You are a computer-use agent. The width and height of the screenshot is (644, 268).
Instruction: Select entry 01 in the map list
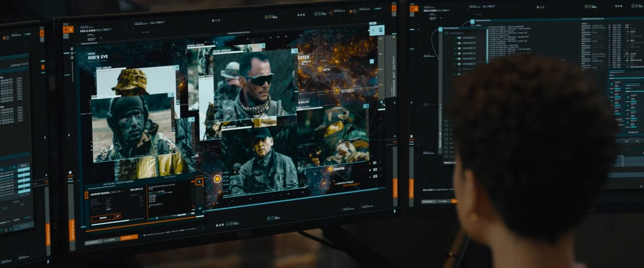[x=375, y=163]
